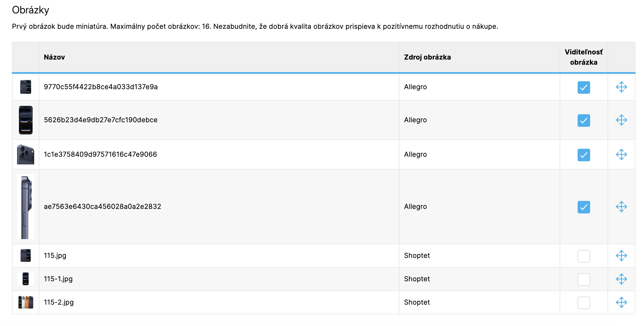The height and width of the screenshot is (326, 644).
Task: Uncheck visibility for image 1c1e3758409d97571616c47e9066
Action: (x=584, y=155)
